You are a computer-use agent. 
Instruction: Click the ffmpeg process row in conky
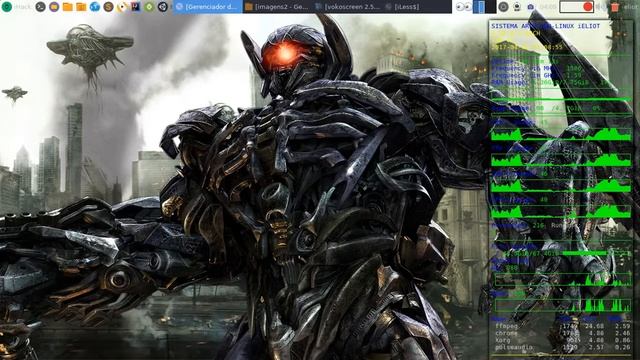pos(562,326)
